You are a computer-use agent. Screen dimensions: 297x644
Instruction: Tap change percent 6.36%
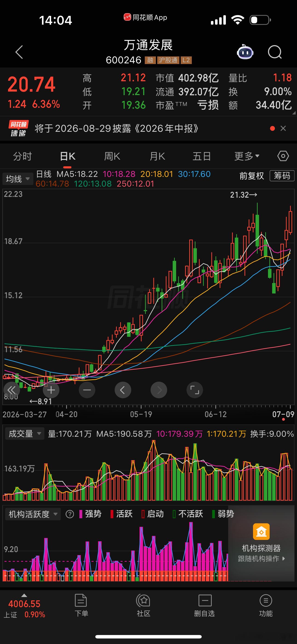(x=46, y=104)
